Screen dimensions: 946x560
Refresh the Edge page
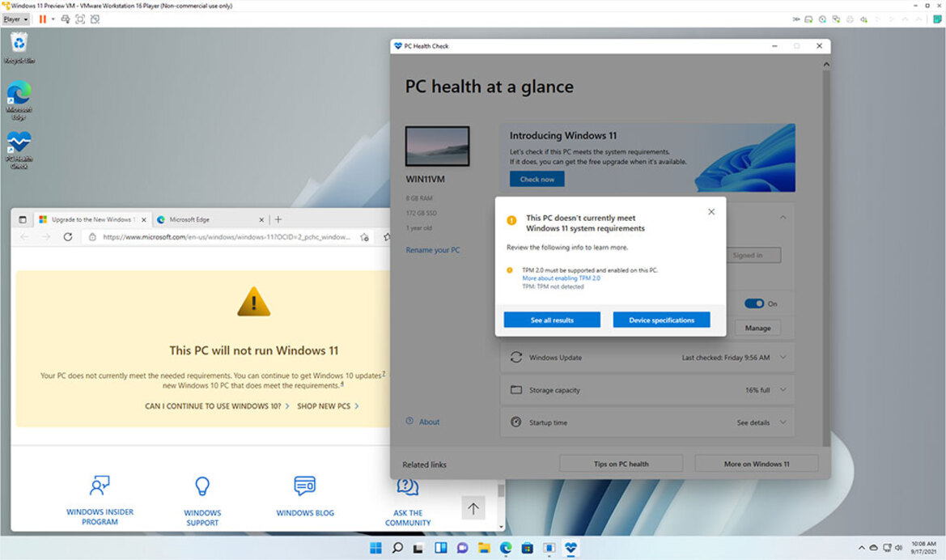(68, 237)
